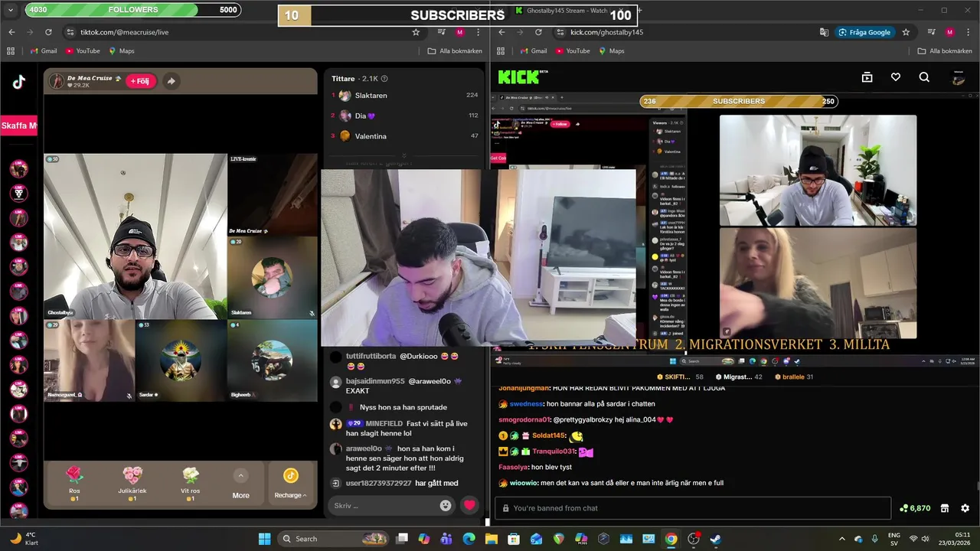980x551 pixels.
Task: Open the Kick heart favorites icon
Action: click(x=896, y=77)
